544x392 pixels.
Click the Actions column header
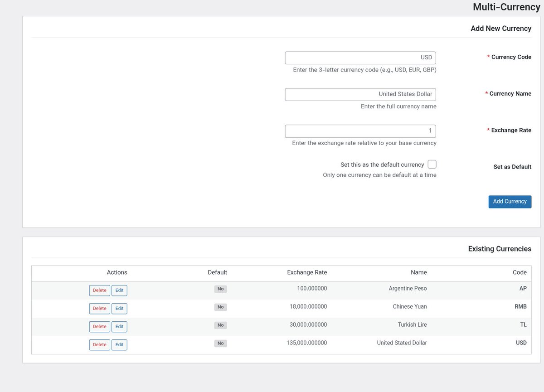pyautogui.click(x=117, y=272)
